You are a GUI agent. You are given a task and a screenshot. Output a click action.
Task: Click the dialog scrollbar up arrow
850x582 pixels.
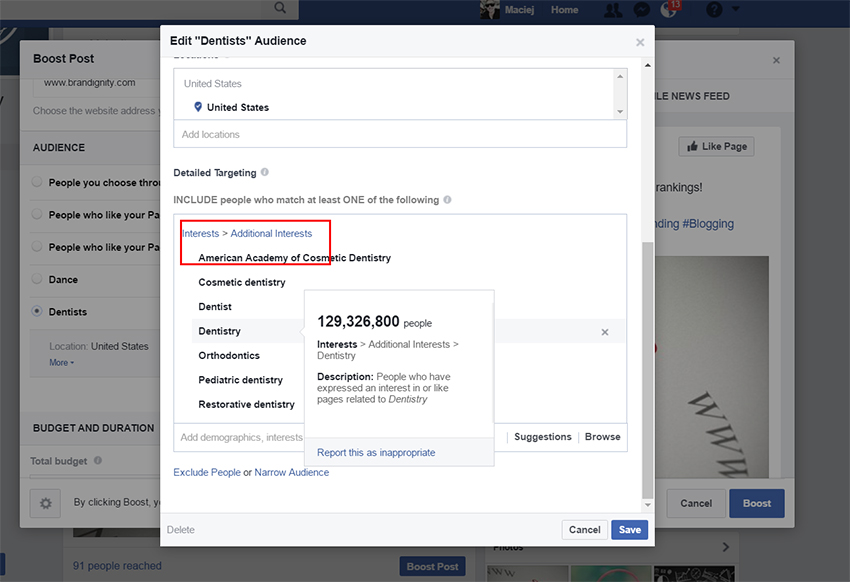(647, 66)
